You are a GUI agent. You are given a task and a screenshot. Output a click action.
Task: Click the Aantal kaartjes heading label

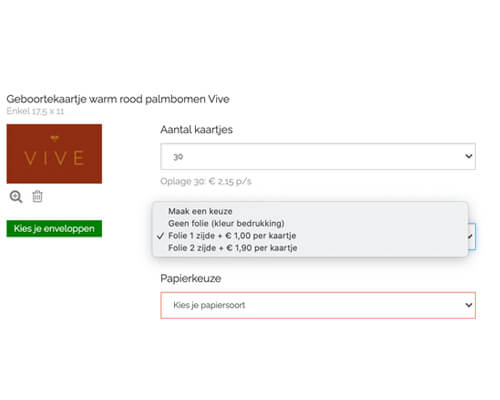tap(196, 130)
